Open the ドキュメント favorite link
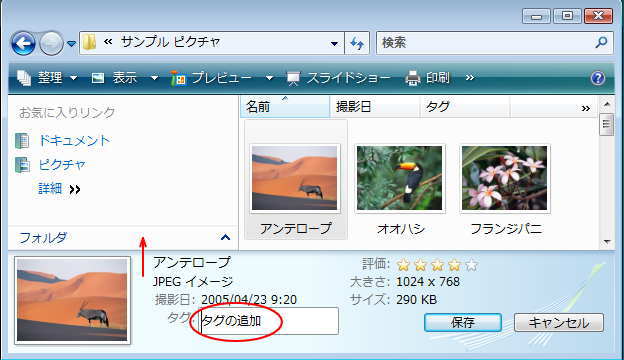 [x=74, y=140]
